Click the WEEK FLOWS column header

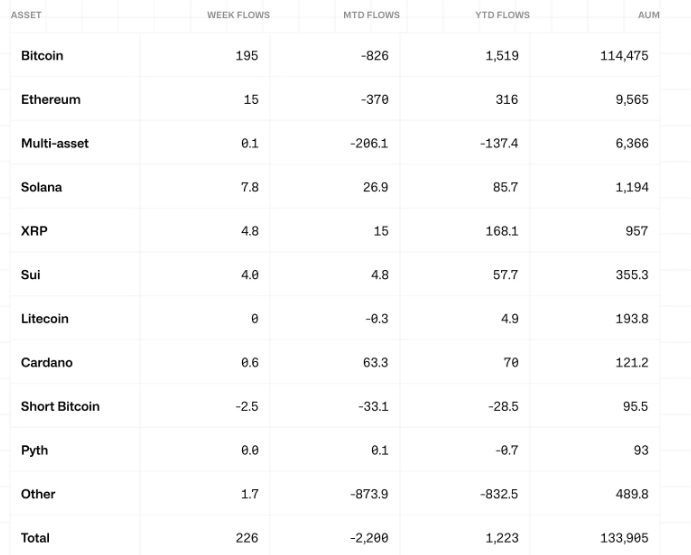[x=238, y=15]
